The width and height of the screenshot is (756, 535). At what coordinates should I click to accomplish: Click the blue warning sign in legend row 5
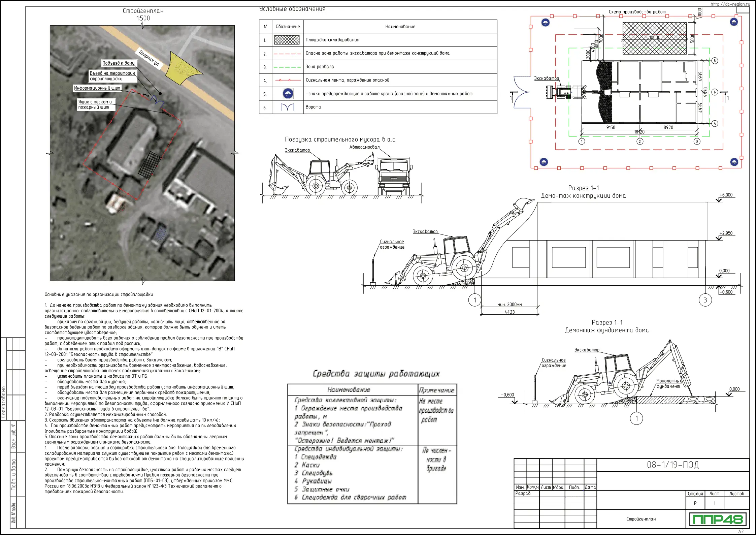pos(288,94)
